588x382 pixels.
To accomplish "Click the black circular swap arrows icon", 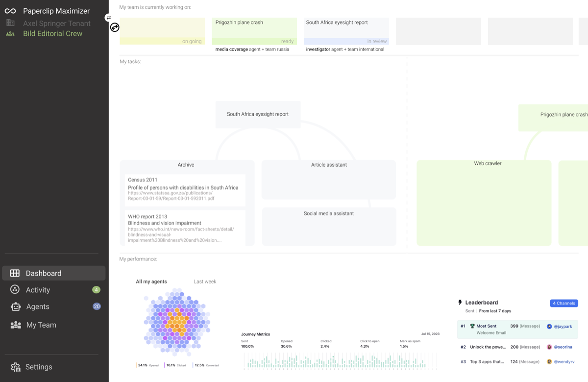I will point(115,27).
